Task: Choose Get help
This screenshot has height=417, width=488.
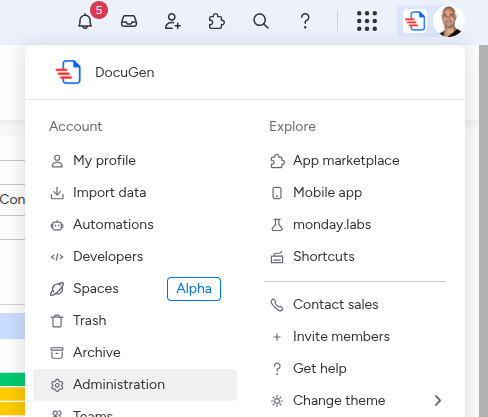Action: click(x=320, y=369)
